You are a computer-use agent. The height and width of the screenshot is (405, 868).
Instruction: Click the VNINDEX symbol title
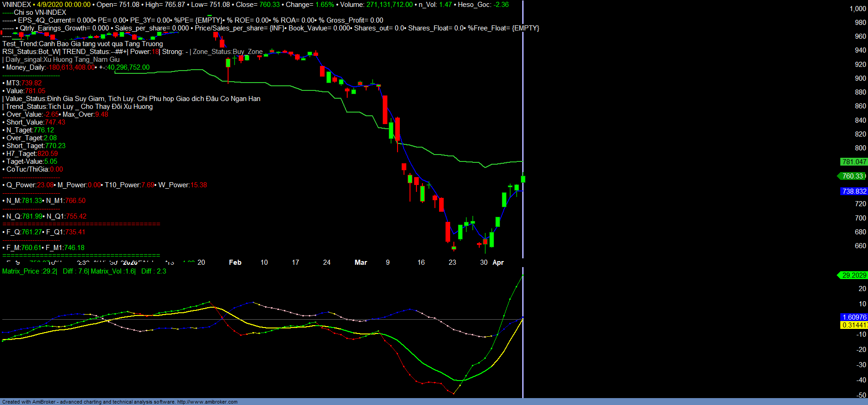[17, 5]
